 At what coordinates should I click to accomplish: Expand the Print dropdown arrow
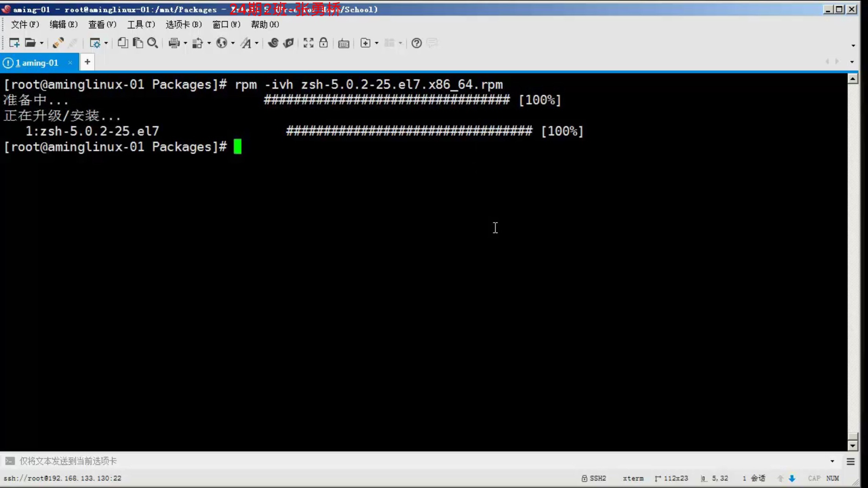(185, 43)
